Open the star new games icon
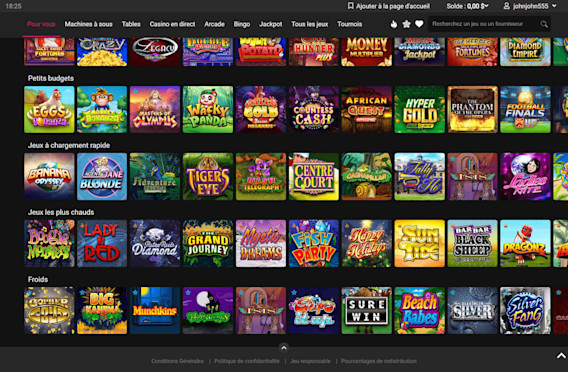The height and width of the screenshot is (372, 568). click(x=406, y=24)
